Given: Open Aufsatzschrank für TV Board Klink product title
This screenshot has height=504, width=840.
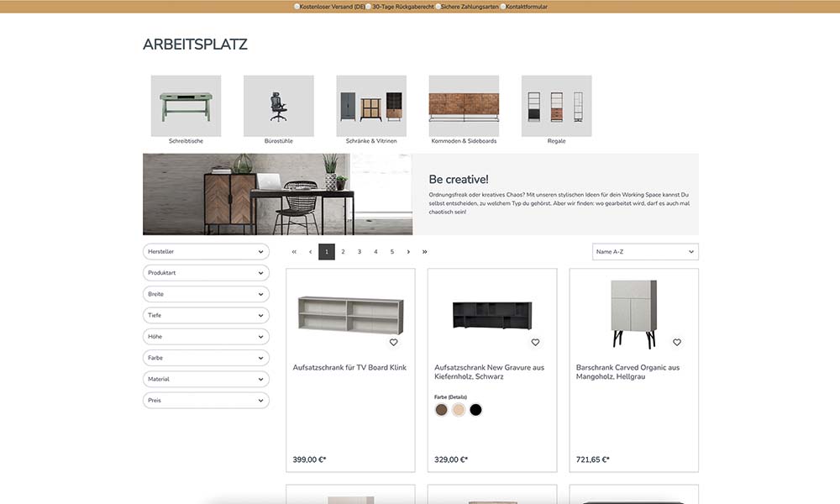Looking at the screenshot, I should point(349,367).
